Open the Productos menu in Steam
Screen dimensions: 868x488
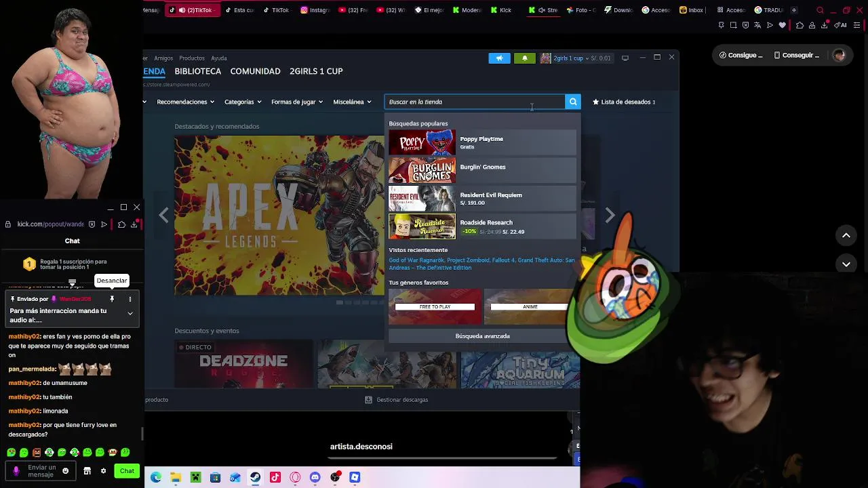pyautogui.click(x=192, y=58)
